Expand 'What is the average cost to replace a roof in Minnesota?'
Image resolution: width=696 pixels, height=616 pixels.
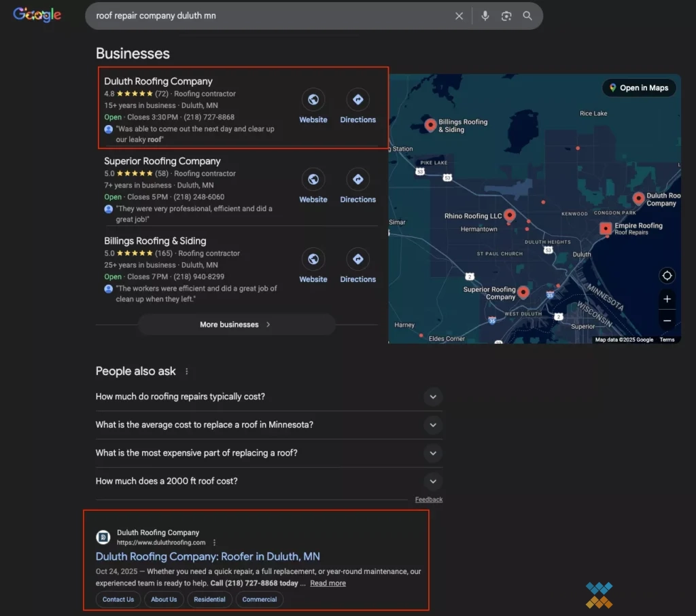[433, 424]
